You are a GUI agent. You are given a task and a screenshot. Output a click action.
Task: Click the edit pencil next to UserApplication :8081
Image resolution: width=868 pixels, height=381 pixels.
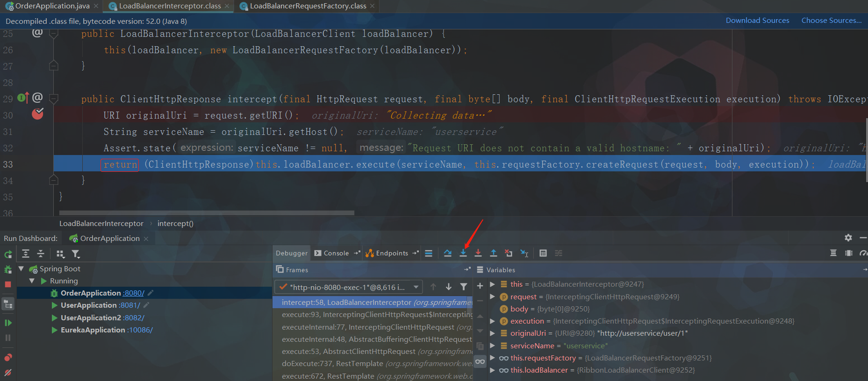point(146,305)
